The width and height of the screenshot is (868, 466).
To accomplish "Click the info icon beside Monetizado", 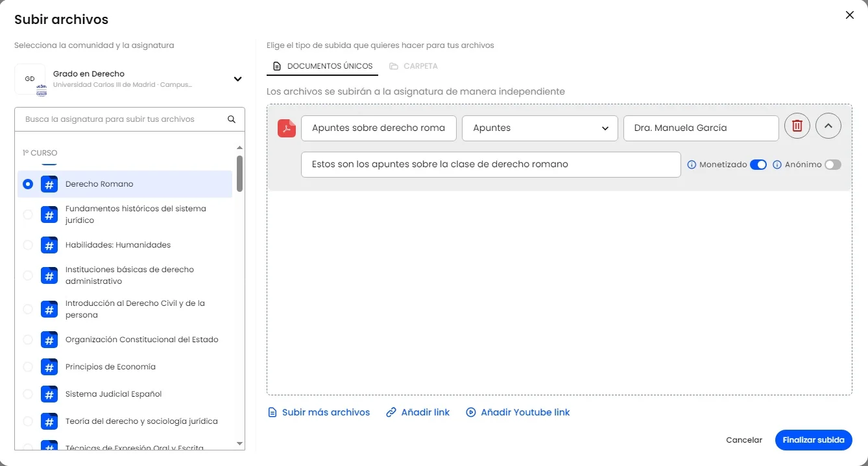I will point(692,165).
